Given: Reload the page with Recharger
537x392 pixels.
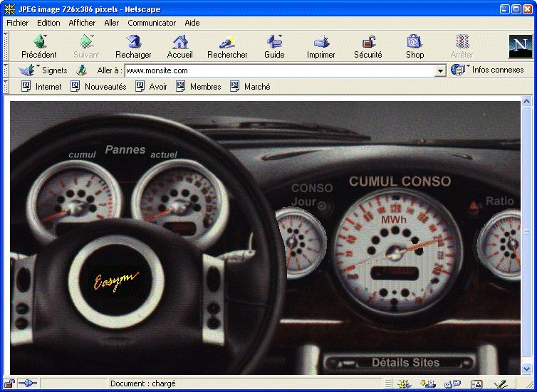Looking at the screenshot, I should [x=133, y=47].
